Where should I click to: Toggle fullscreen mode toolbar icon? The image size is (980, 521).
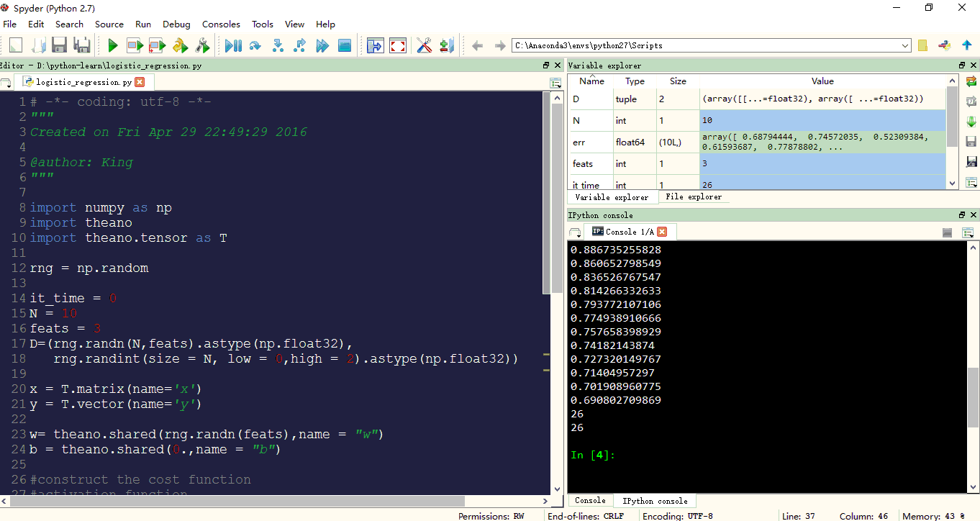tap(398, 46)
